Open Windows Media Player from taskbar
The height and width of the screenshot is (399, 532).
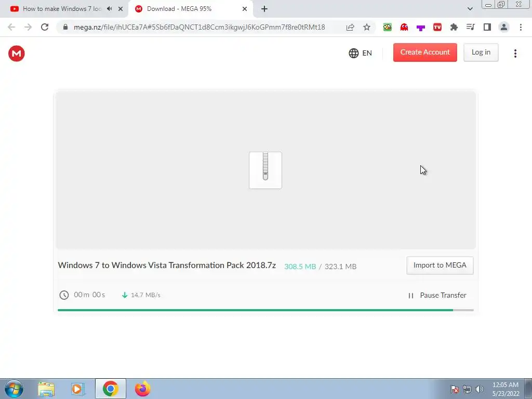(78, 389)
